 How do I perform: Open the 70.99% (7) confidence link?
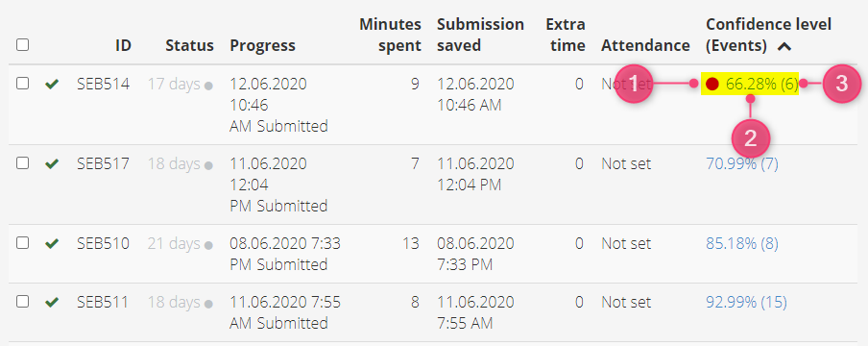(x=742, y=163)
